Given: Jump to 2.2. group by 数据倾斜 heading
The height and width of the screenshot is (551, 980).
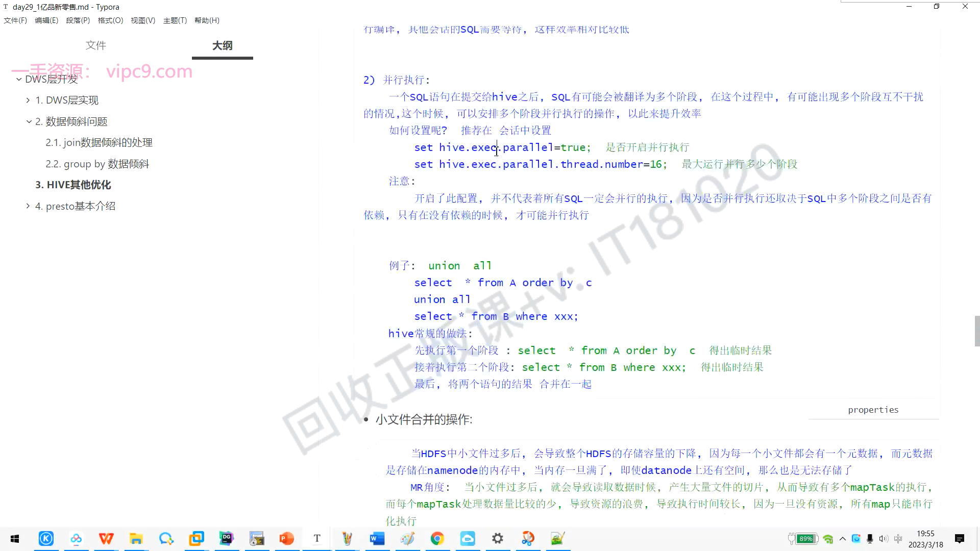Looking at the screenshot, I should point(97,164).
